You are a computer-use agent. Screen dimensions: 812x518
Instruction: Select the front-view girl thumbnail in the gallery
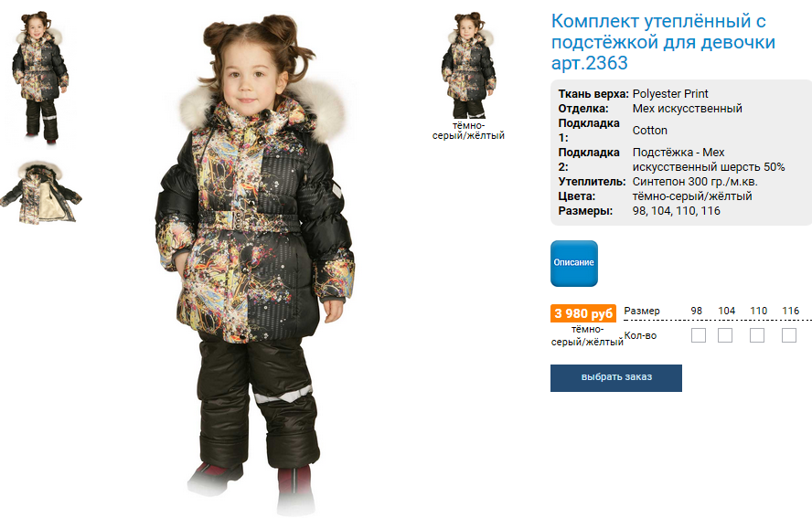40,77
